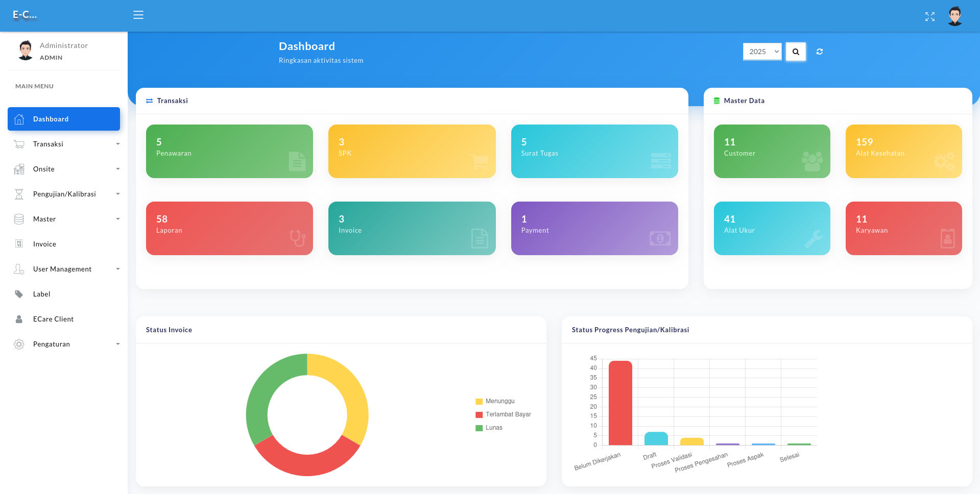Click the magnifier search button
The image size is (980, 494).
tap(795, 52)
